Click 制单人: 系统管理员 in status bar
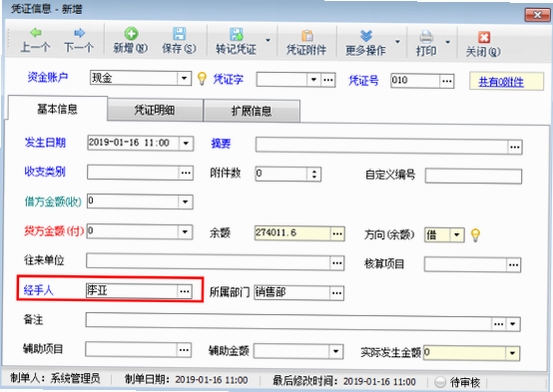 pos(55,379)
